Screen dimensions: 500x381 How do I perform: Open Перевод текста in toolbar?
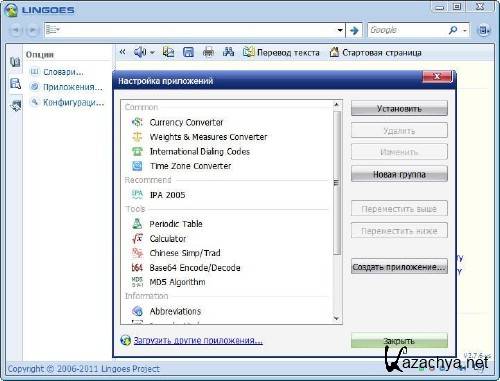(281, 52)
